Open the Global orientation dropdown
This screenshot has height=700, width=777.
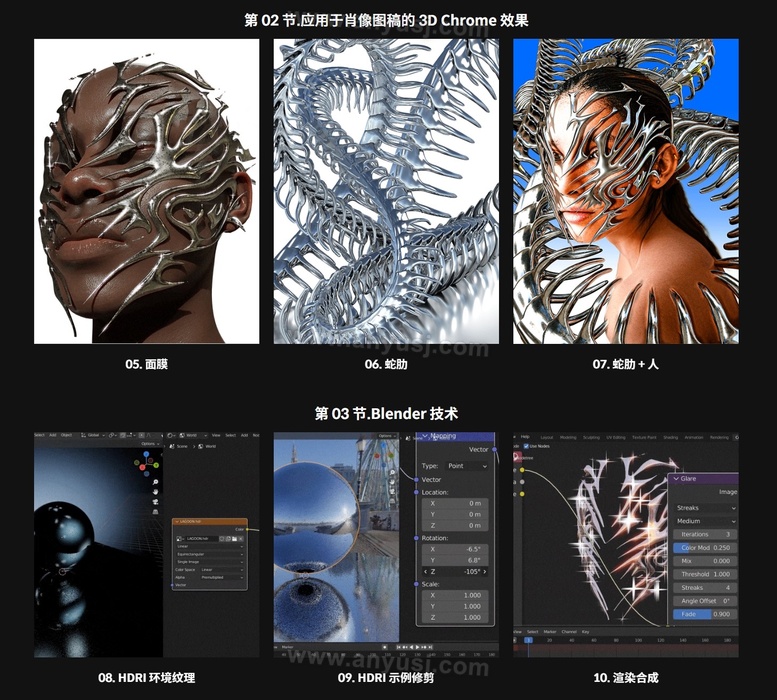pos(93,435)
